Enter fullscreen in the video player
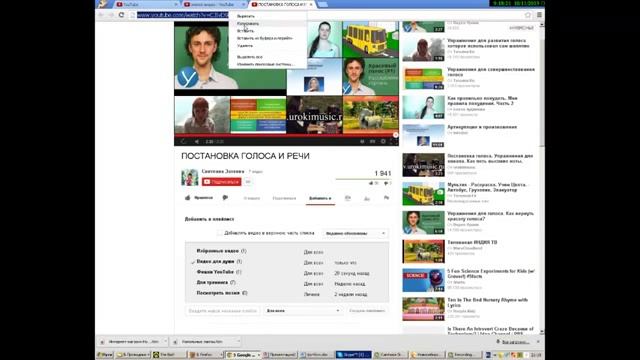 [x=393, y=141]
